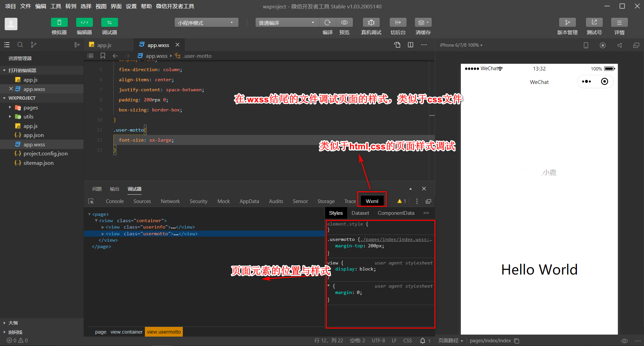
Task: Open iPhone 6/7/8 device dropdown
Action: point(461,45)
